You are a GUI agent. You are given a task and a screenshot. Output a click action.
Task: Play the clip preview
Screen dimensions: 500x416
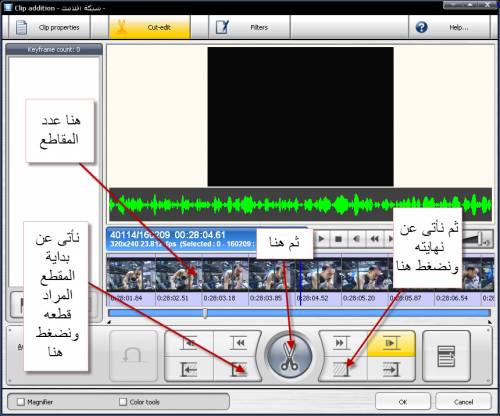click(x=321, y=239)
